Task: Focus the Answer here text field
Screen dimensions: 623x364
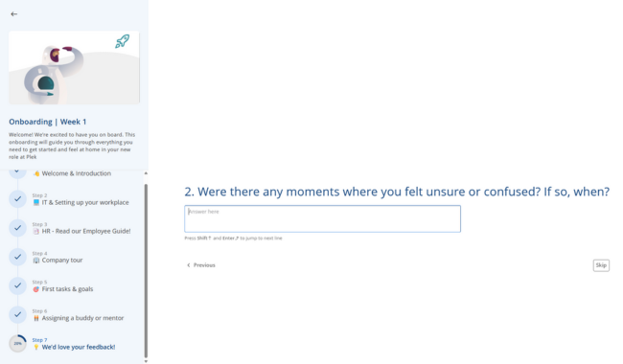Action: pyautogui.click(x=323, y=218)
